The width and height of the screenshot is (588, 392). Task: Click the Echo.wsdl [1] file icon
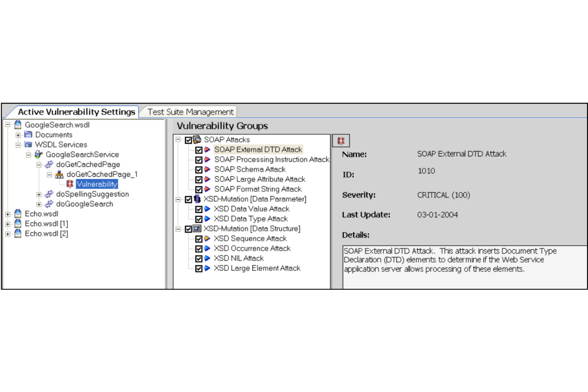click(18, 224)
